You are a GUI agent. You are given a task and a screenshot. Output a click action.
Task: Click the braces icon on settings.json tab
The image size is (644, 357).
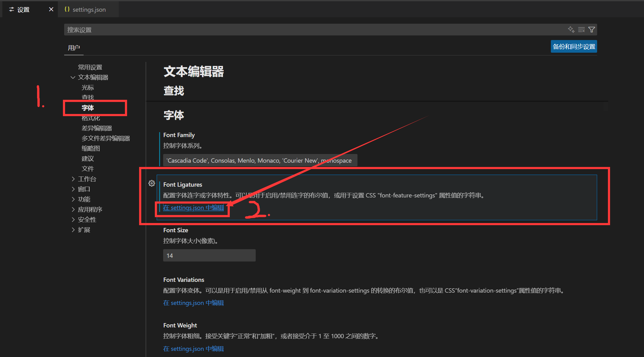67,9
